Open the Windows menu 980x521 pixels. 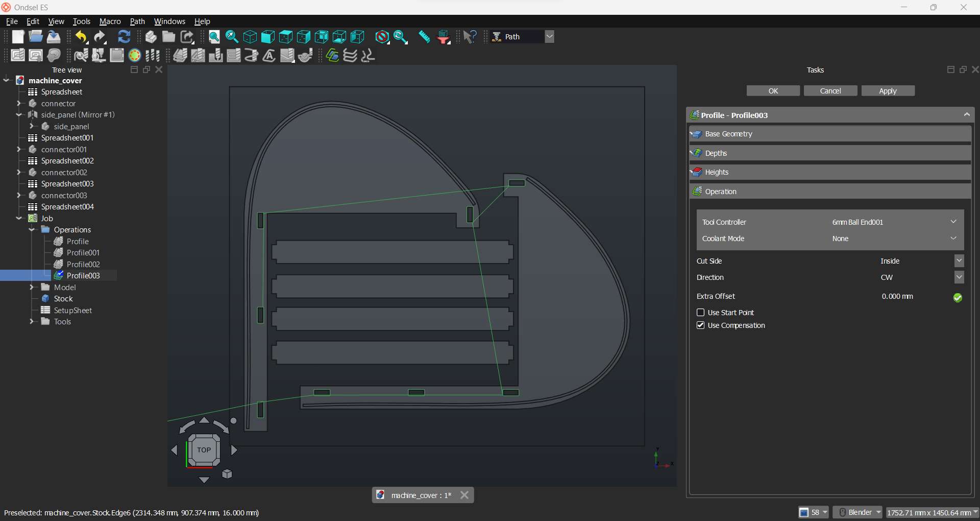tap(169, 21)
